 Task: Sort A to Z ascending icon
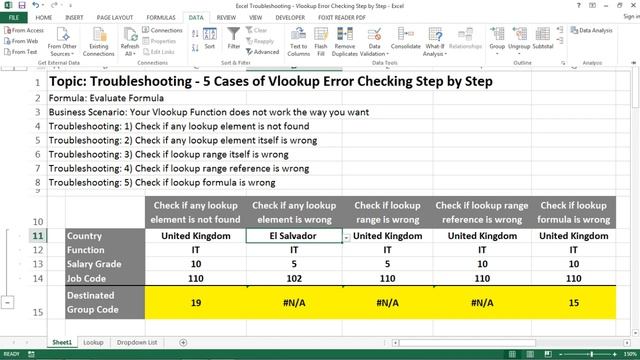pyautogui.click(x=195, y=34)
